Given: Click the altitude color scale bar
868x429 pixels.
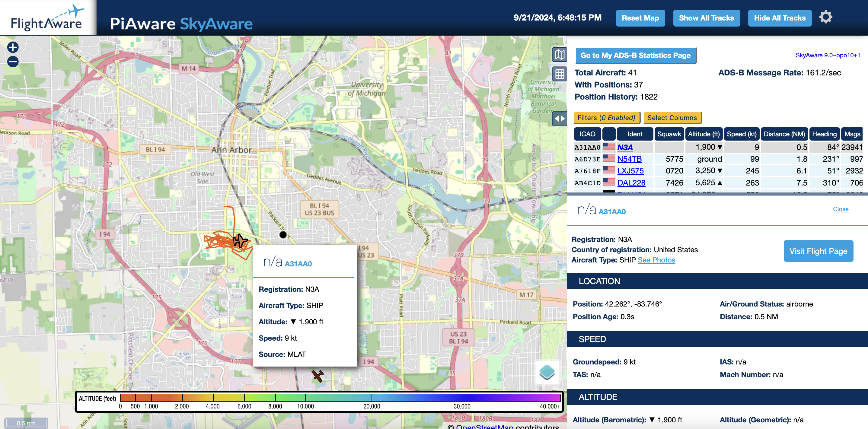Looking at the screenshot, I should click(340, 398).
